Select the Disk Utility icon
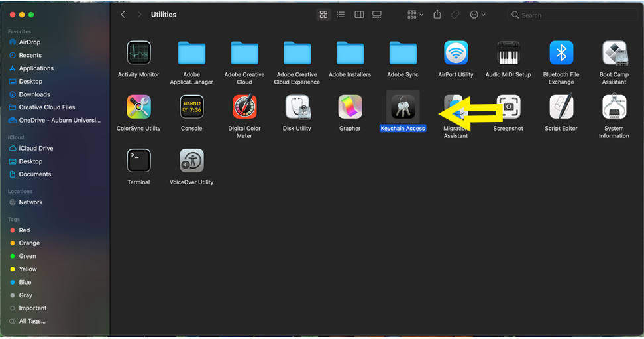644x339 pixels. click(297, 107)
